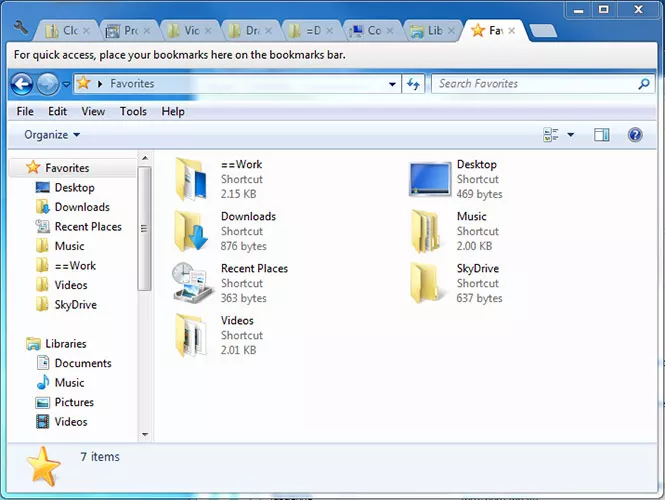
Task: Switch to the Lib libraries tab
Action: [432, 31]
